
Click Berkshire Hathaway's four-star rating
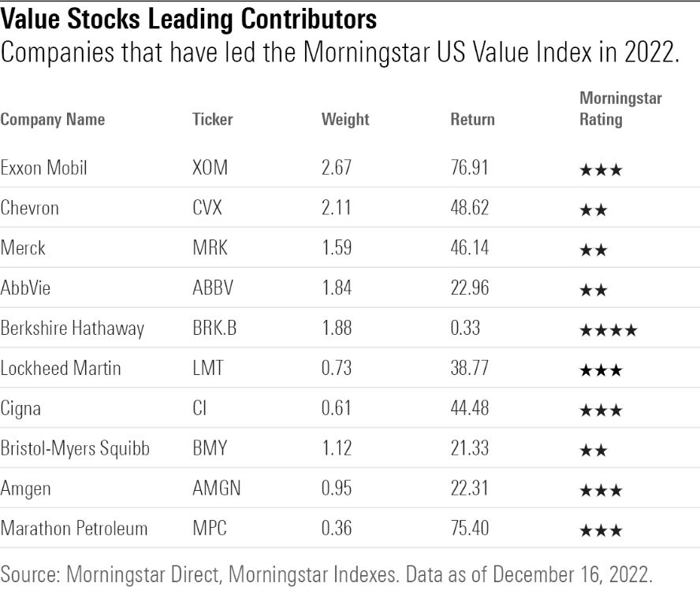608,330
